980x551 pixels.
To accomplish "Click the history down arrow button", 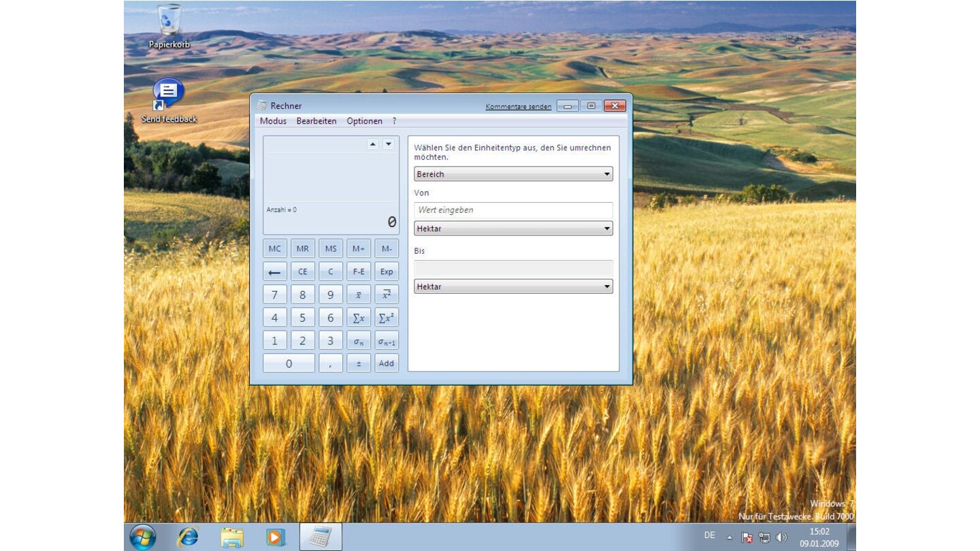I will [388, 144].
